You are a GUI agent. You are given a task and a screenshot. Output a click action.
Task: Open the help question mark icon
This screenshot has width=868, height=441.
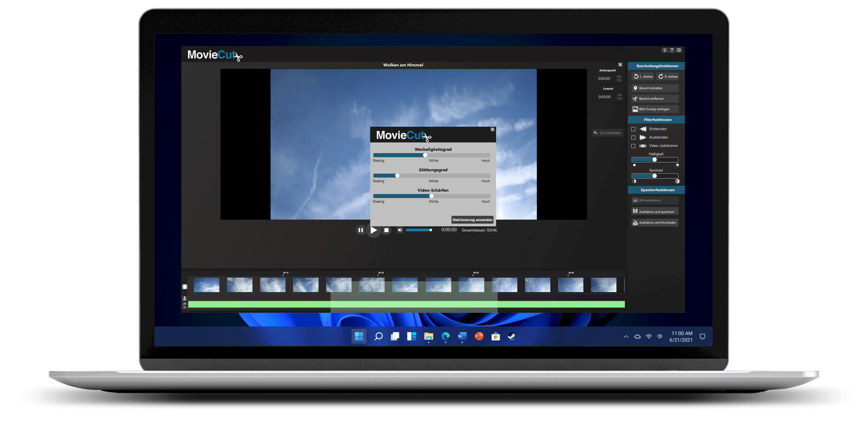point(672,50)
